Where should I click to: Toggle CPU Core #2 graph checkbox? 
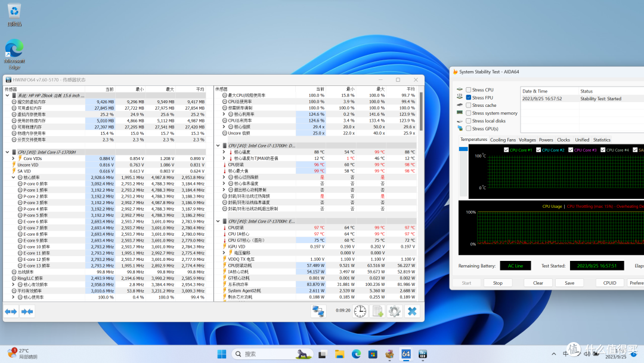click(538, 150)
